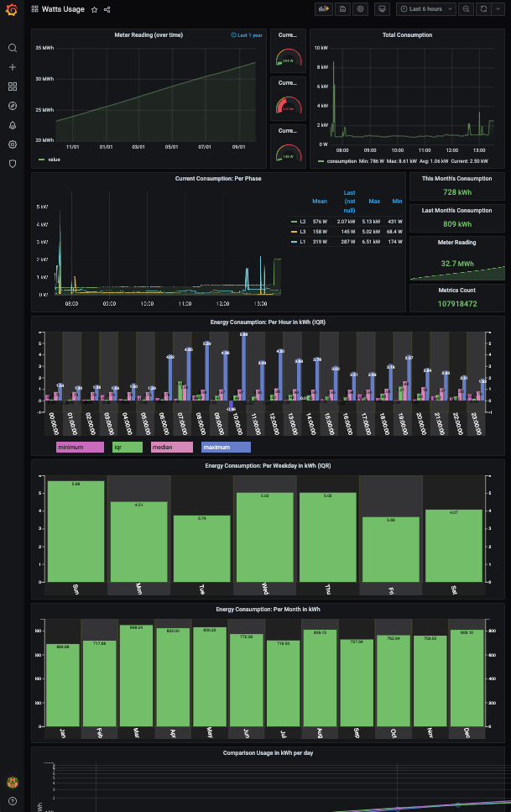This screenshot has width=511, height=812.
Task: Share the dashboard via share icon
Action: [x=107, y=9]
